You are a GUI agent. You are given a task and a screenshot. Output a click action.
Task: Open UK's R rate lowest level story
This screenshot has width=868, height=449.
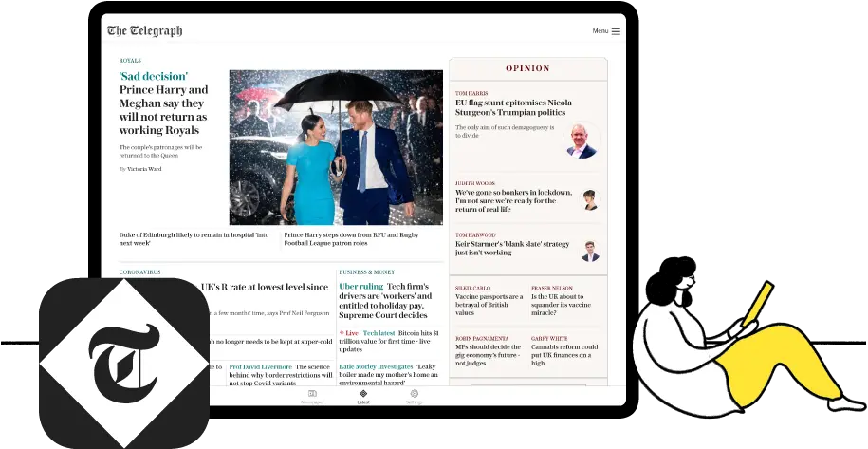265,287
